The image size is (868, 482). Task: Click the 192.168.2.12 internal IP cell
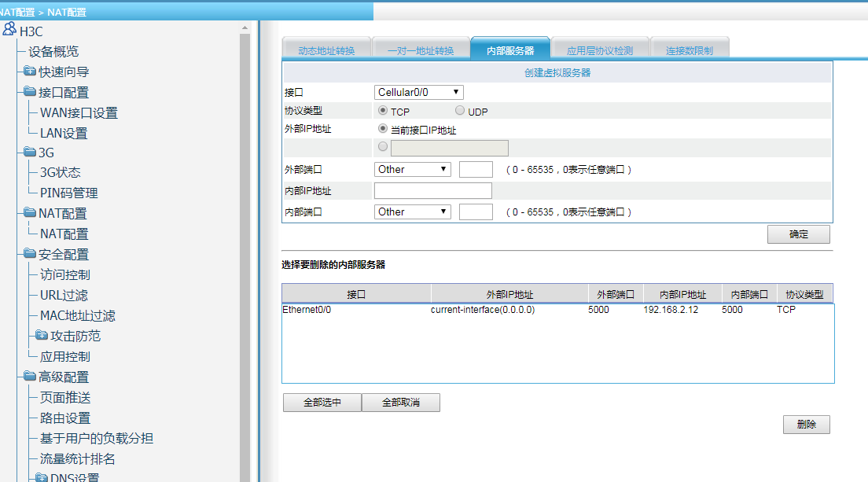(671, 310)
